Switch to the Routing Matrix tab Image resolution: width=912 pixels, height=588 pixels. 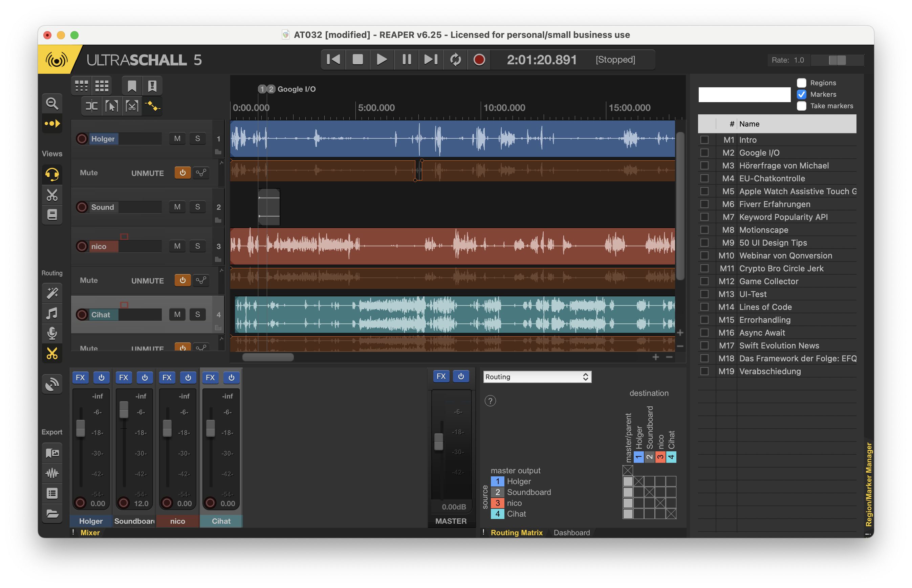point(517,533)
